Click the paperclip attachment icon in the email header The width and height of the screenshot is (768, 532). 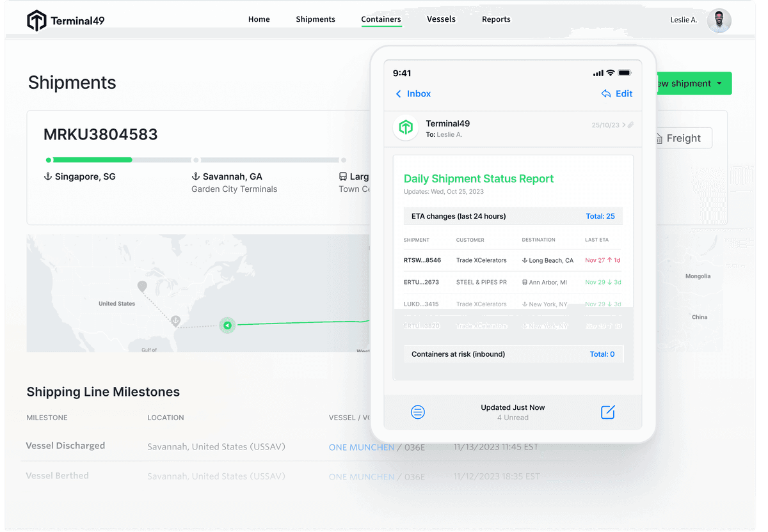tap(630, 125)
